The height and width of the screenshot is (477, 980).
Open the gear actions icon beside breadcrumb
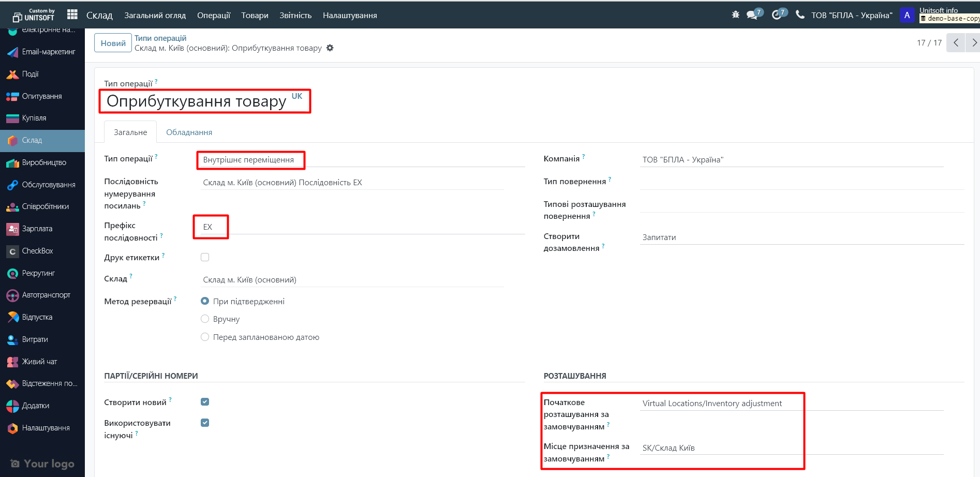pyautogui.click(x=330, y=48)
